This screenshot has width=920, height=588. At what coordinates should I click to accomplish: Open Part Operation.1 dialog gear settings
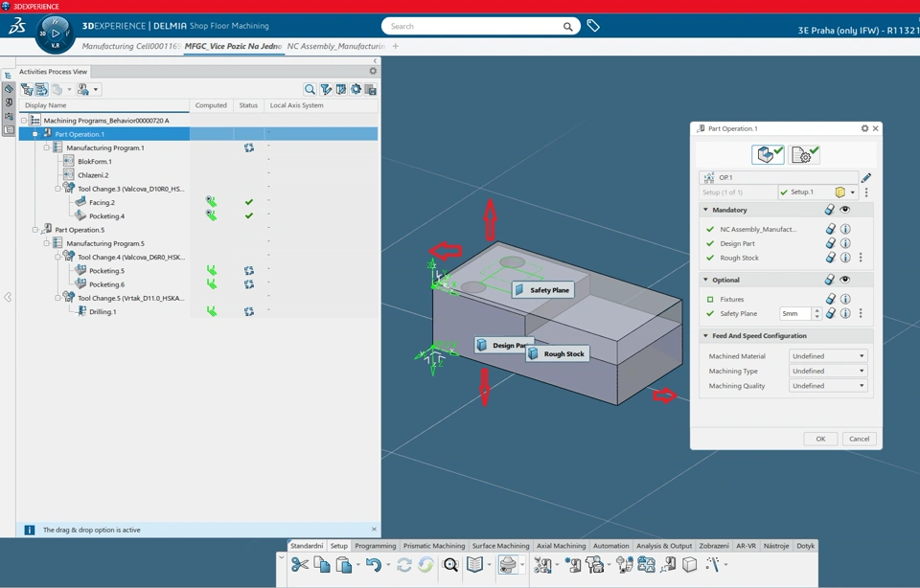tap(864, 128)
